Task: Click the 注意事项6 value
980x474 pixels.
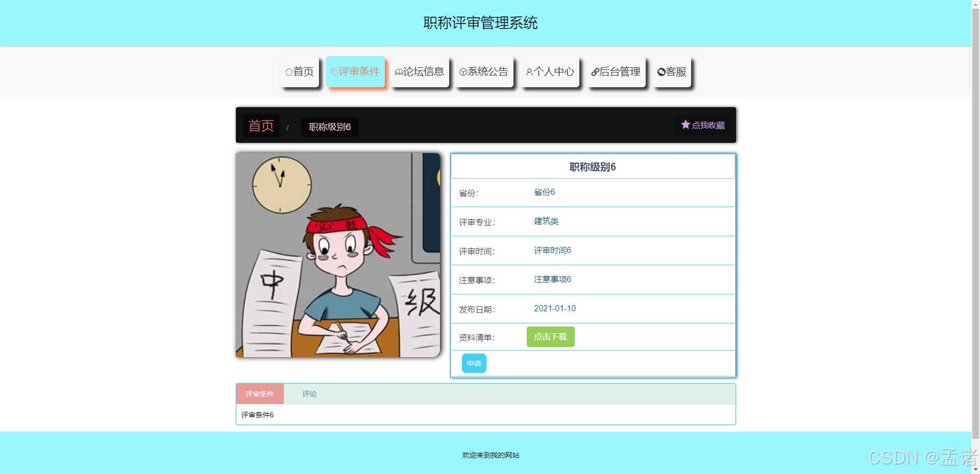Action: (x=552, y=280)
